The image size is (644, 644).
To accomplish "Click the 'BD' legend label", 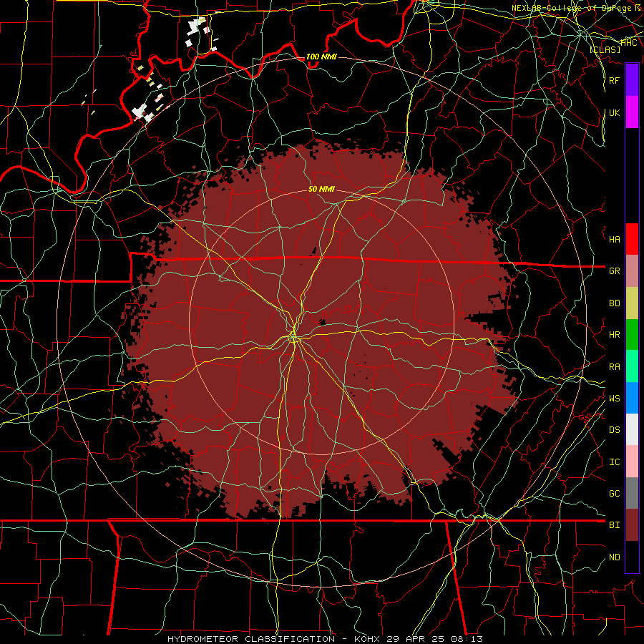I will (x=614, y=303).
